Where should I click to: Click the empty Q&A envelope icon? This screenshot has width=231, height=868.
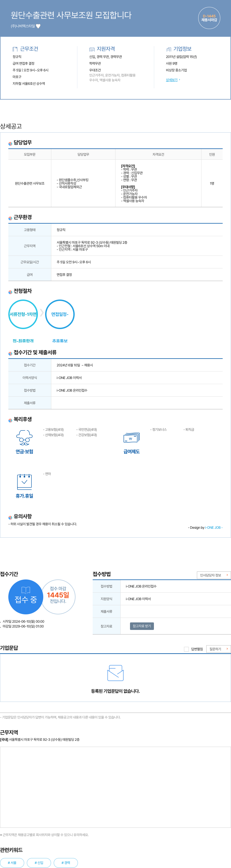pyautogui.click(x=115, y=673)
